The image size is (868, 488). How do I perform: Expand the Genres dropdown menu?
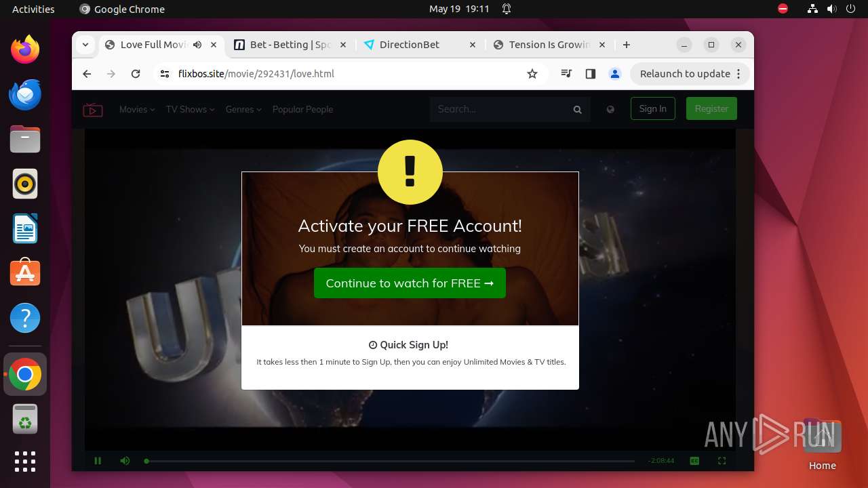tap(243, 109)
